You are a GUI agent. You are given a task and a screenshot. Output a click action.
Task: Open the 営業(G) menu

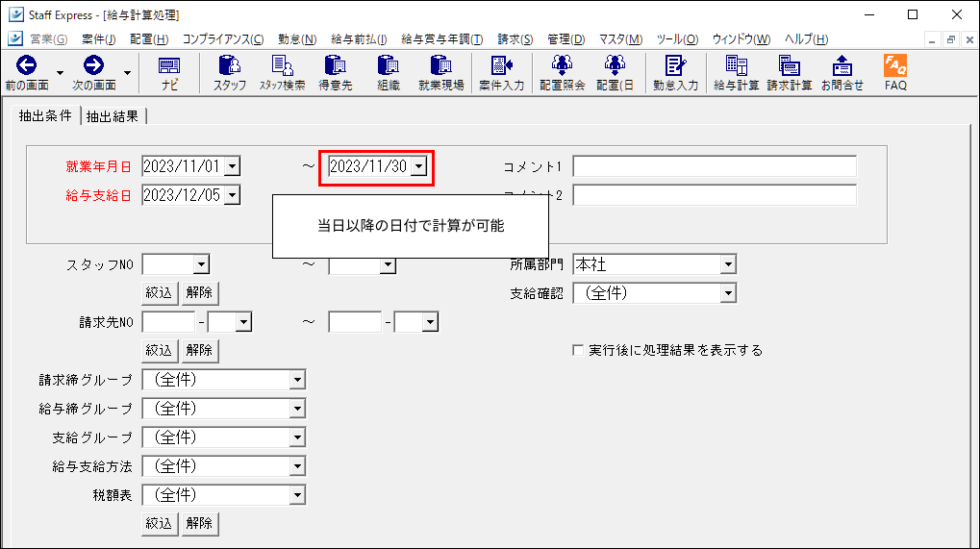49,39
